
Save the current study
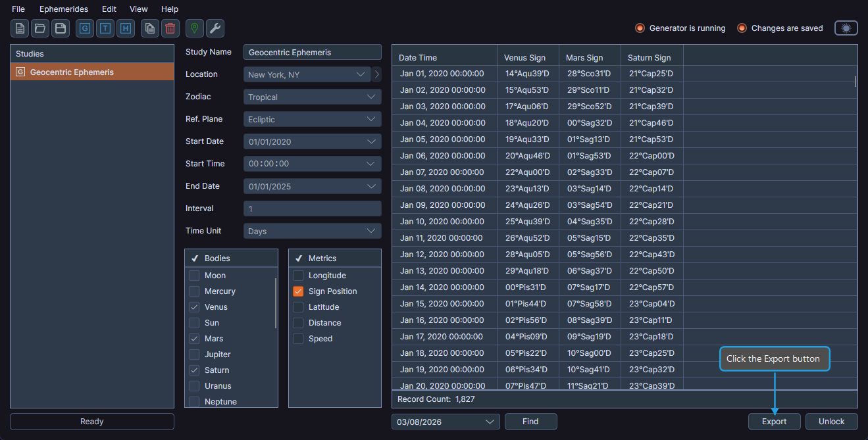click(61, 28)
